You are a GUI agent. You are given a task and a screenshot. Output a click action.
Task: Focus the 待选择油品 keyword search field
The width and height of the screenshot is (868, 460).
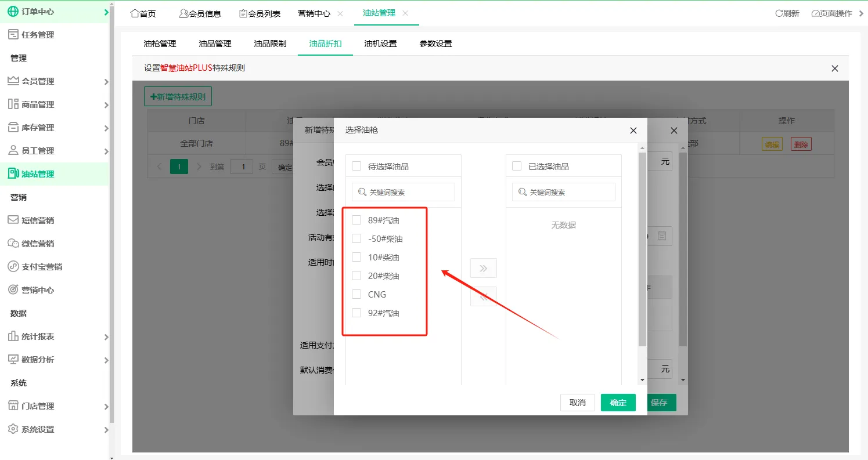404,192
